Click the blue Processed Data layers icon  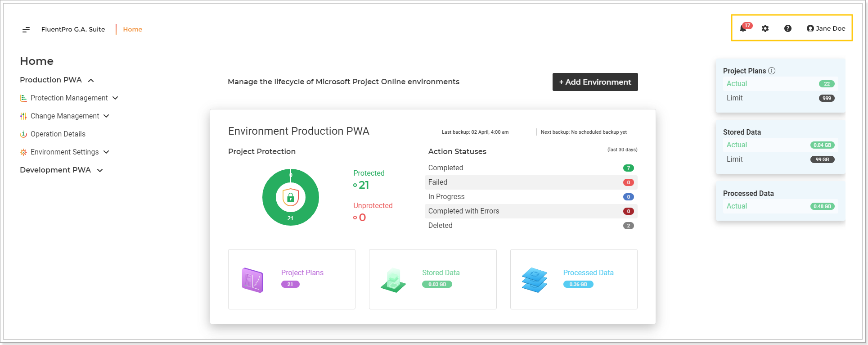click(535, 280)
